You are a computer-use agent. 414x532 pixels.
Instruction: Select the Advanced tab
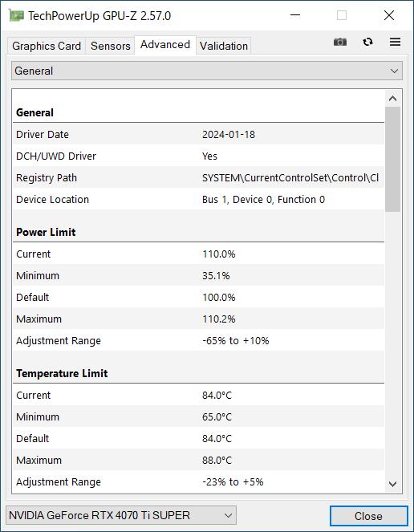(x=165, y=45)
